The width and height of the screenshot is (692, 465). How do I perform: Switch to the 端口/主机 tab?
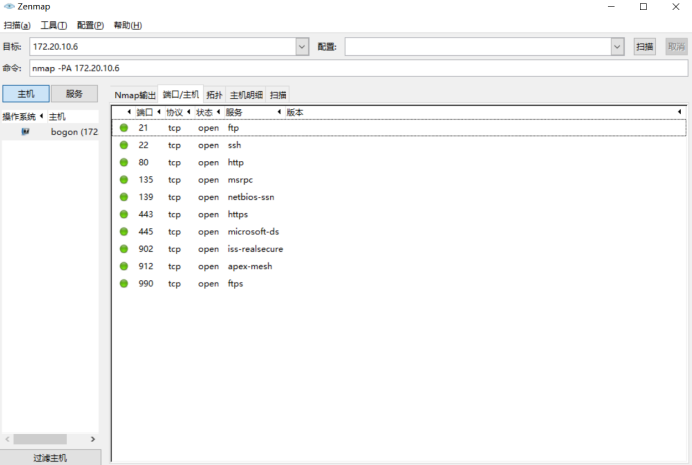(181, 94)
